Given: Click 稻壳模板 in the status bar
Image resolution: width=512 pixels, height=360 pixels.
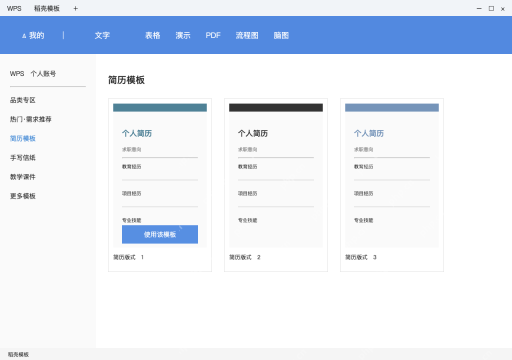Looking at the screenshot, I should (x=18, y=354).
